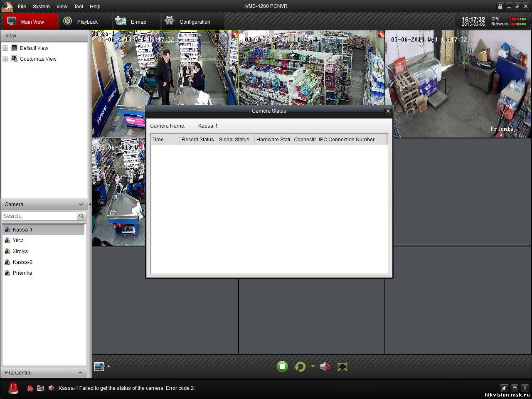Click the Connection column header
Image resolution: width=532 pixels, height=399 pixels.
pos(304,140)
